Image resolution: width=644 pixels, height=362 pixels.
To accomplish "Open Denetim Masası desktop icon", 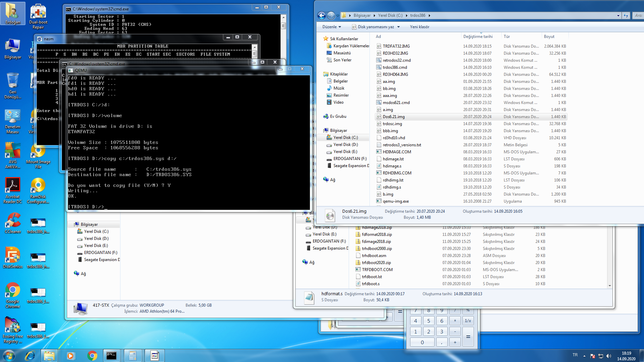I will tap(13, 121).
